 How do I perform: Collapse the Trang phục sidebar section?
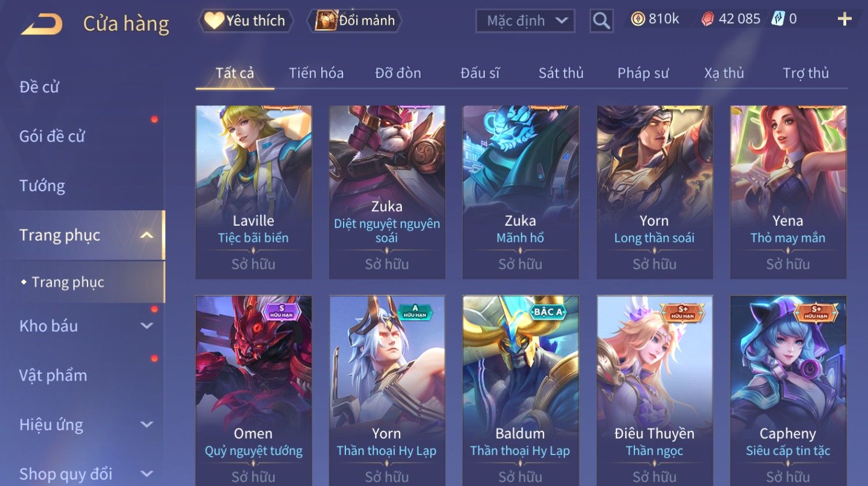pyautogui.click(x=147, y=235)
